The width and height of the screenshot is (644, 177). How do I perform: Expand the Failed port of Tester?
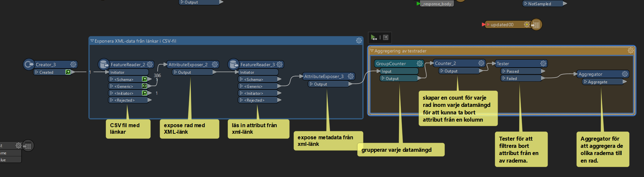click(x=504, y=78)
